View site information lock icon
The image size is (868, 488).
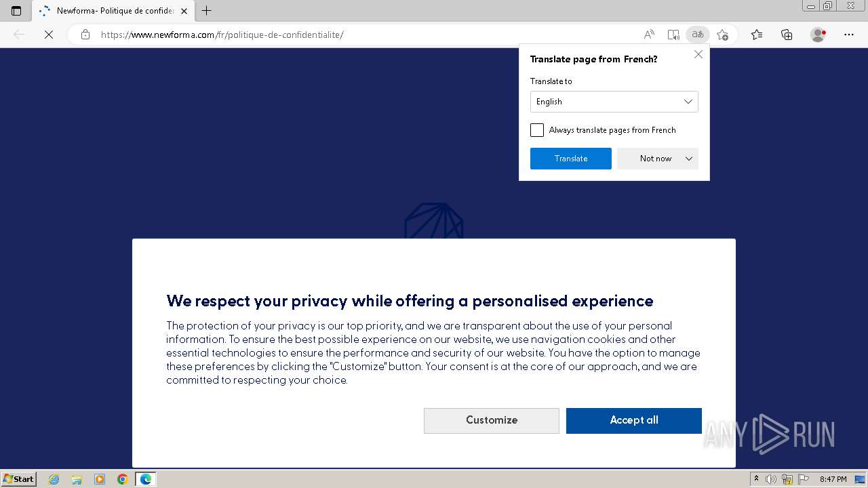pyautogui.click(x=85, y=35)
